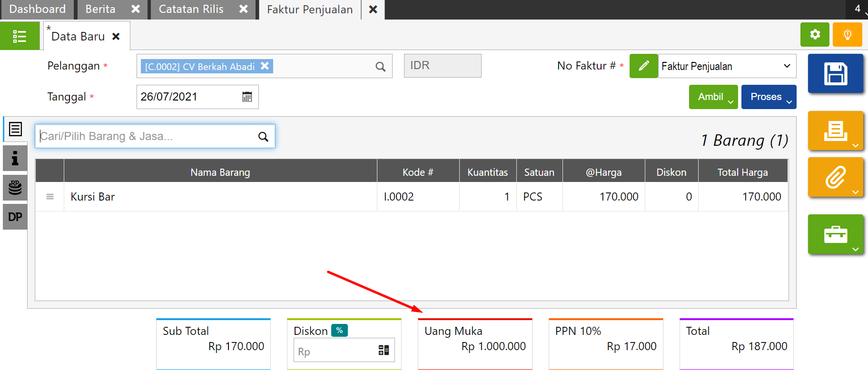868x373 pixels.
Task: Open the Rp coins sidebar tab
Action: point(15,188)
